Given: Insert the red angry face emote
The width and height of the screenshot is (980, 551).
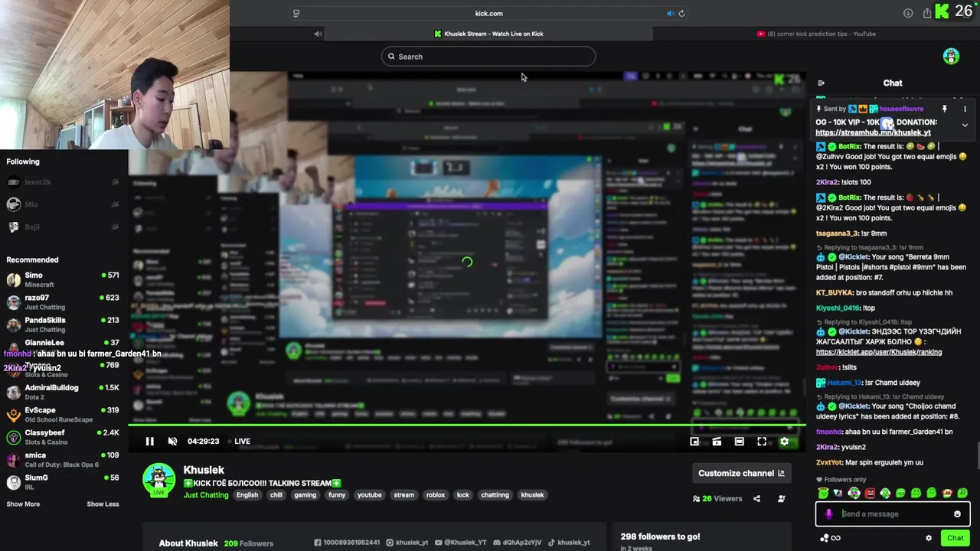Looking at the screenshot, I should point(870,494).
